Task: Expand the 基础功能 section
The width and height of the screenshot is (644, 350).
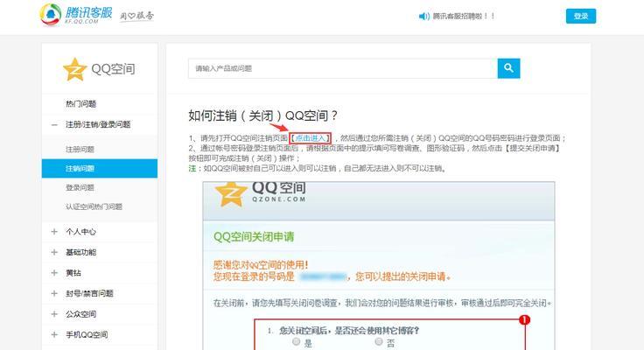Action: click(x=54, y=252)
